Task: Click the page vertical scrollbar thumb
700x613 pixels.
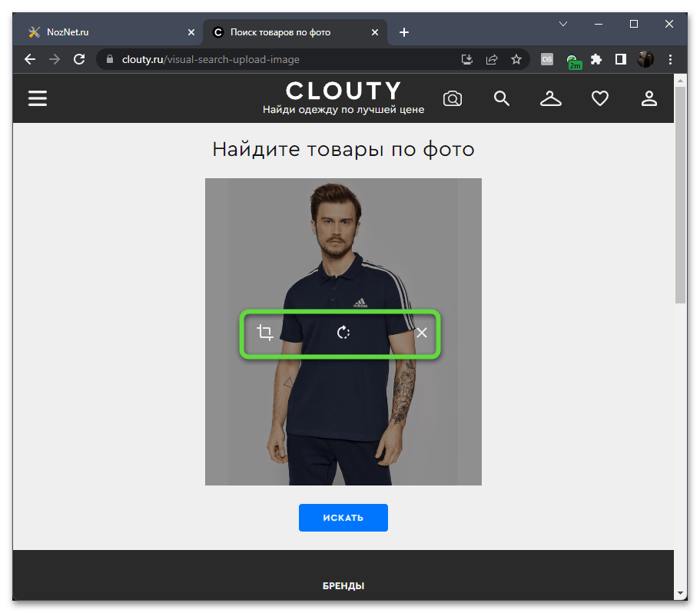Action: pyautogui.click(x=680, y=195)
